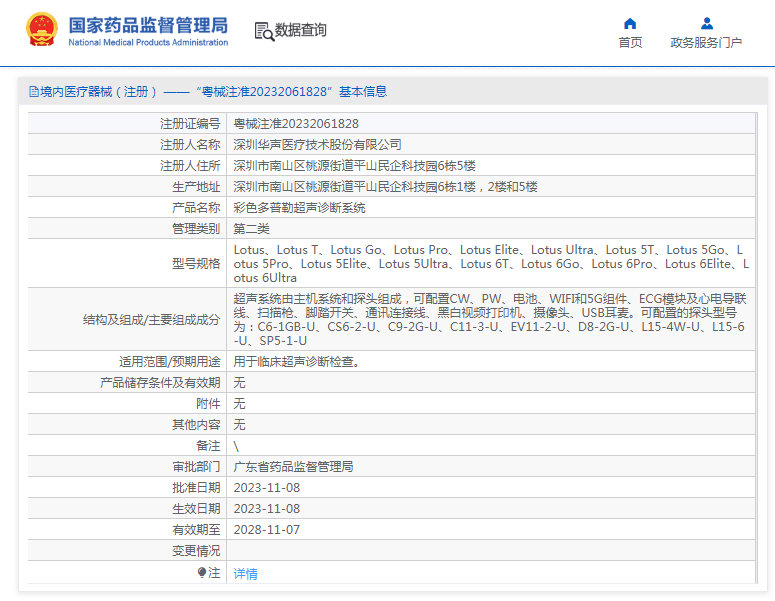Click the 注册人名称 row label
This screenshot has width=775, height=601.
coord(190,144)
